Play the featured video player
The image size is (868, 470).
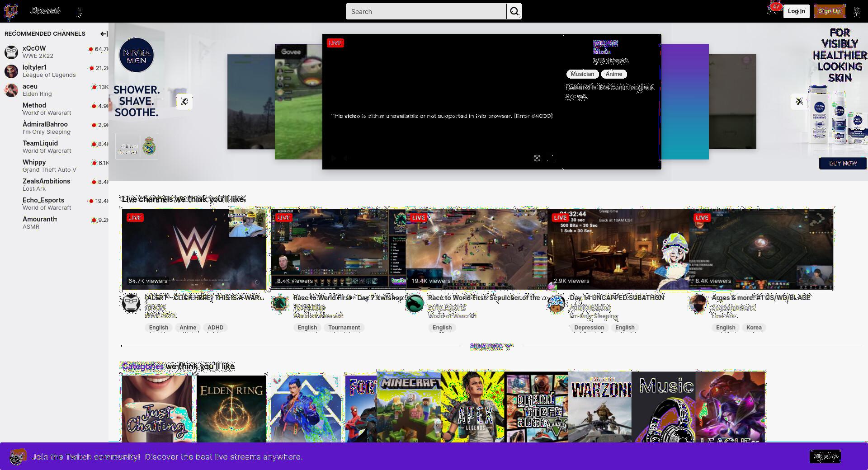[x=334, y=158]
